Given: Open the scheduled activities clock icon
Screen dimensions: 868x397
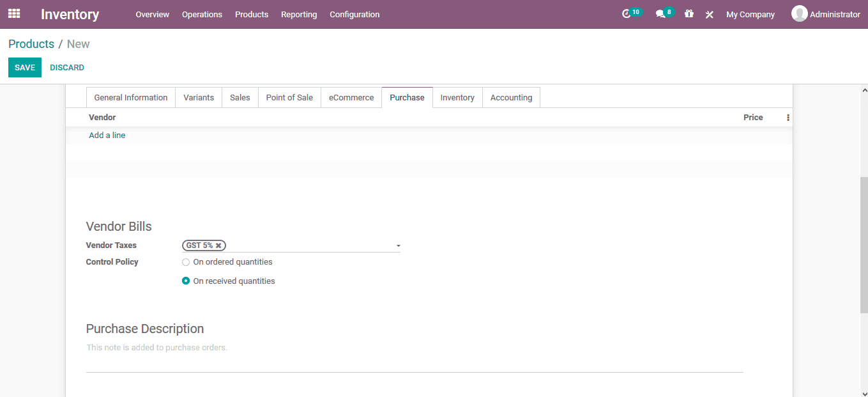Looking at the screenshot, I should pos(628,13).
